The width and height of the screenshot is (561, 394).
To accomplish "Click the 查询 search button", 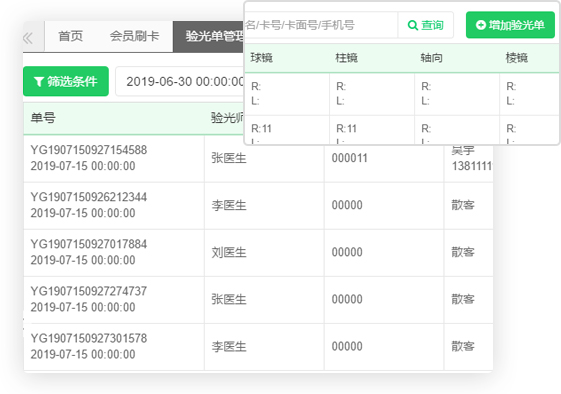I will [x=426, y=25].
